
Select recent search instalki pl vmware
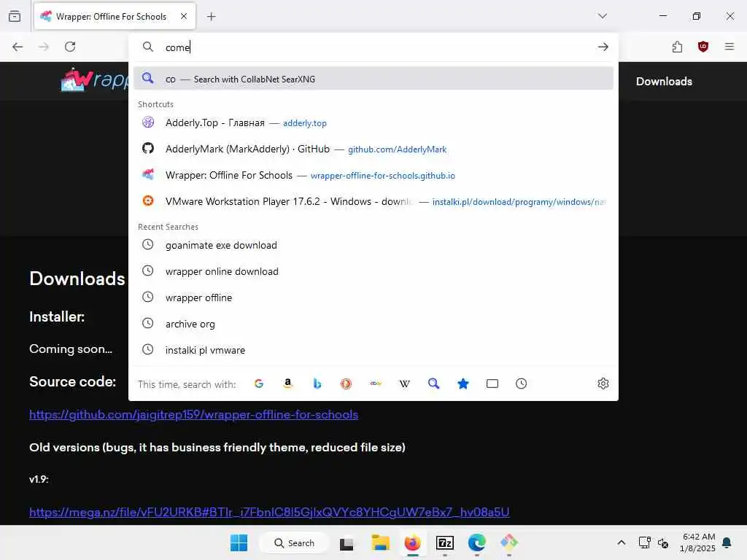click(x=373, y=350)
